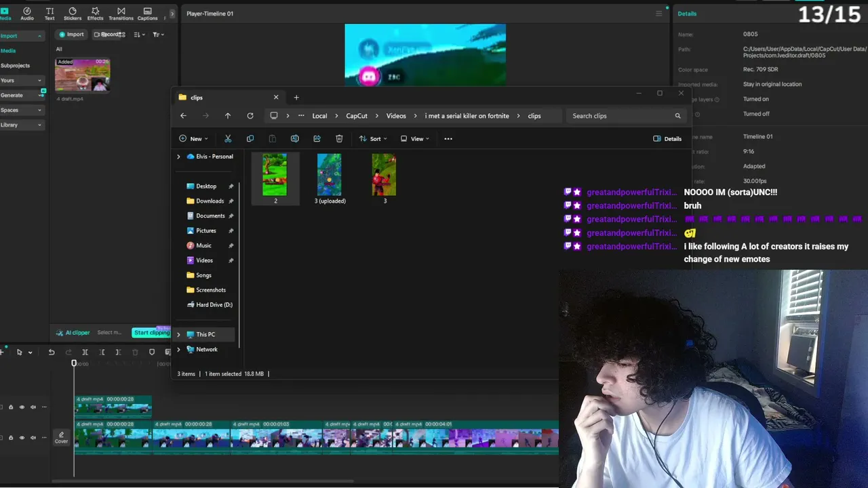Open the See more ellipsis menu in Explorer
The height and width of the screenshot is (488, 868).
448,139
